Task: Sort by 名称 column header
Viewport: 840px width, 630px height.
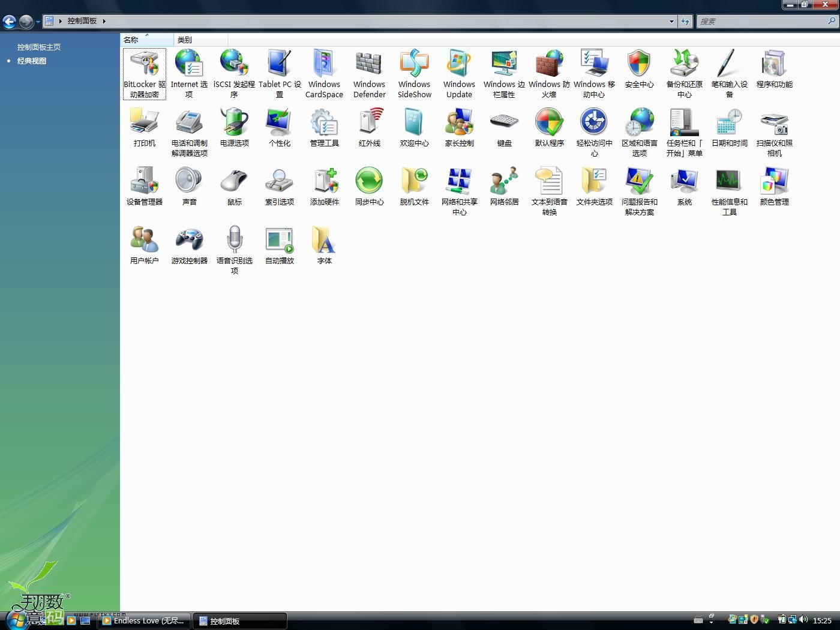Action: (147, 40)
